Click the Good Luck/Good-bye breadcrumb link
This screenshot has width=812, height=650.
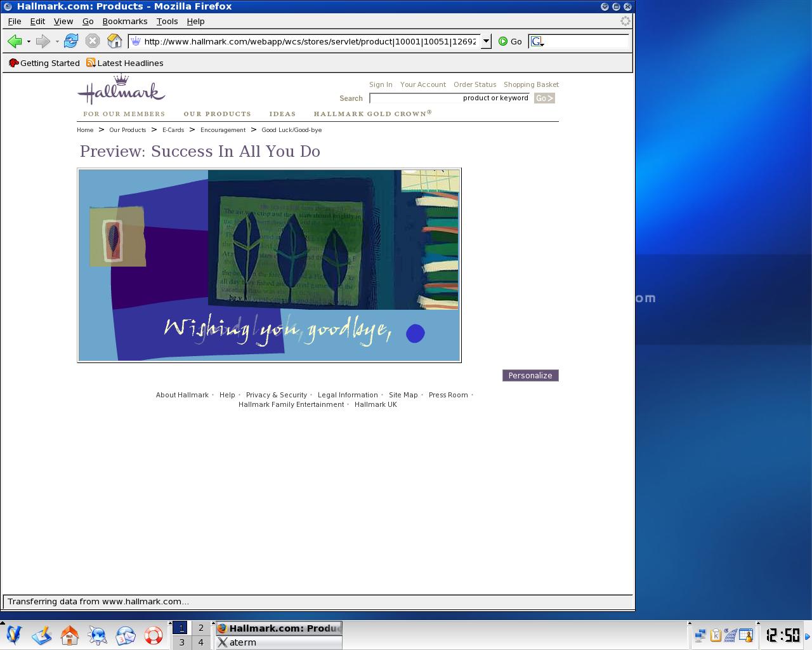[x=292, y=130]
